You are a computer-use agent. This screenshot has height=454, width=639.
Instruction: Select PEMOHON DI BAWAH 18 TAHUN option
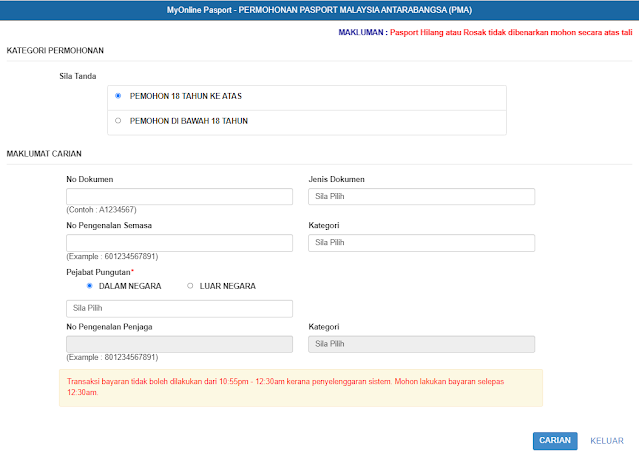(x=118, y=121)
